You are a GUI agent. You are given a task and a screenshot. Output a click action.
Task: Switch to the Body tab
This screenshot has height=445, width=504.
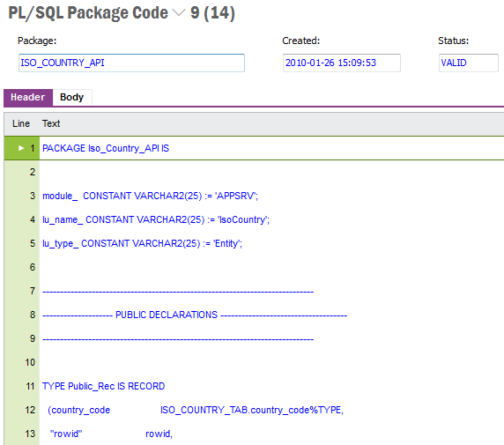point(71,97)
